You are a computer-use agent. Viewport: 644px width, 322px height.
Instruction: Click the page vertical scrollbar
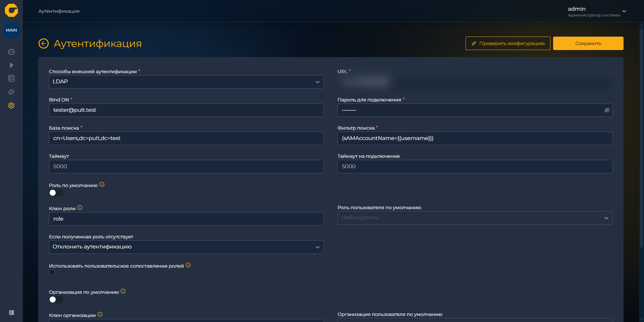point(641,138)
